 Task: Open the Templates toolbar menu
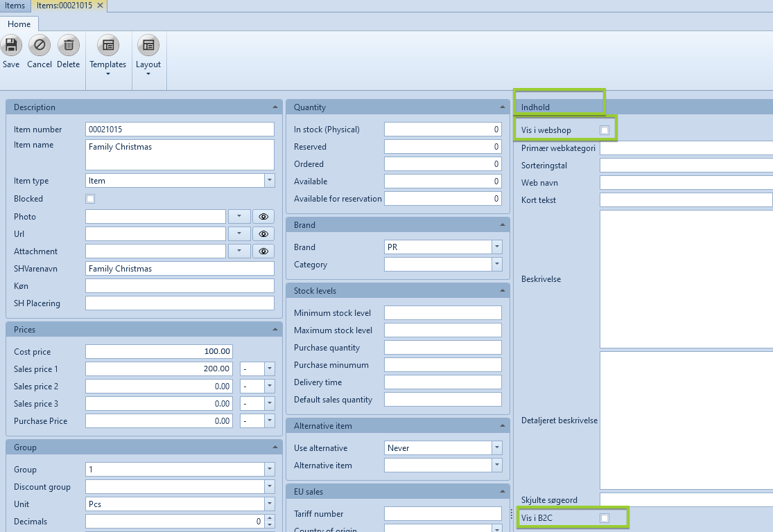pyautogui.click(x=108, y=55)
